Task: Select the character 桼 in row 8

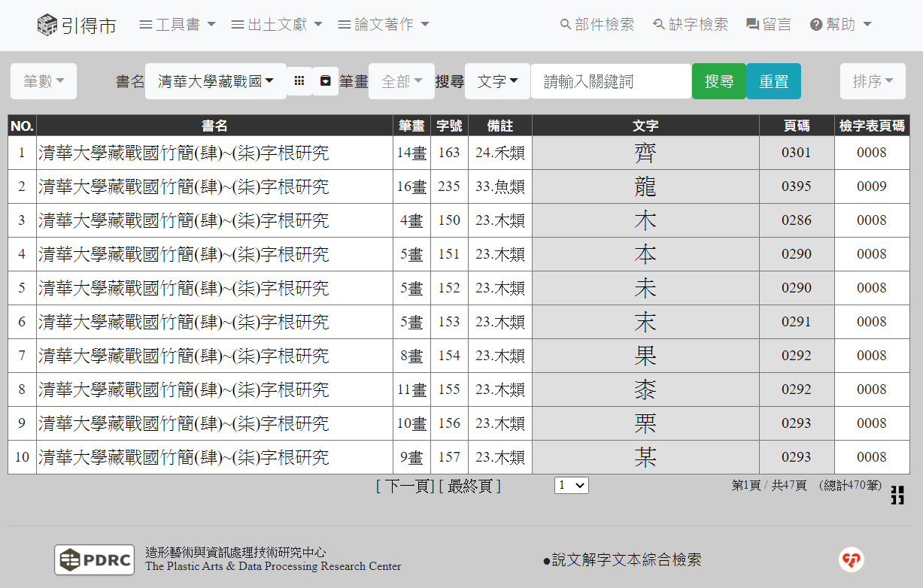Action: (645, 390)
